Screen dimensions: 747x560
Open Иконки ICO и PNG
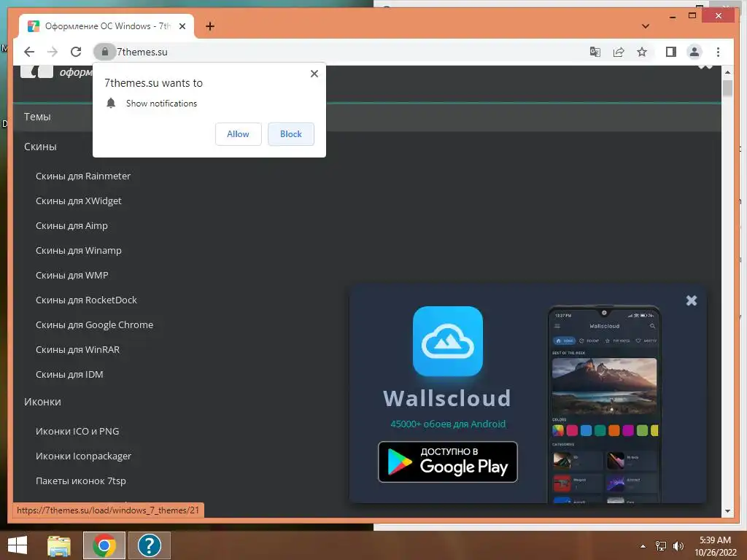(x=77, y=432)
